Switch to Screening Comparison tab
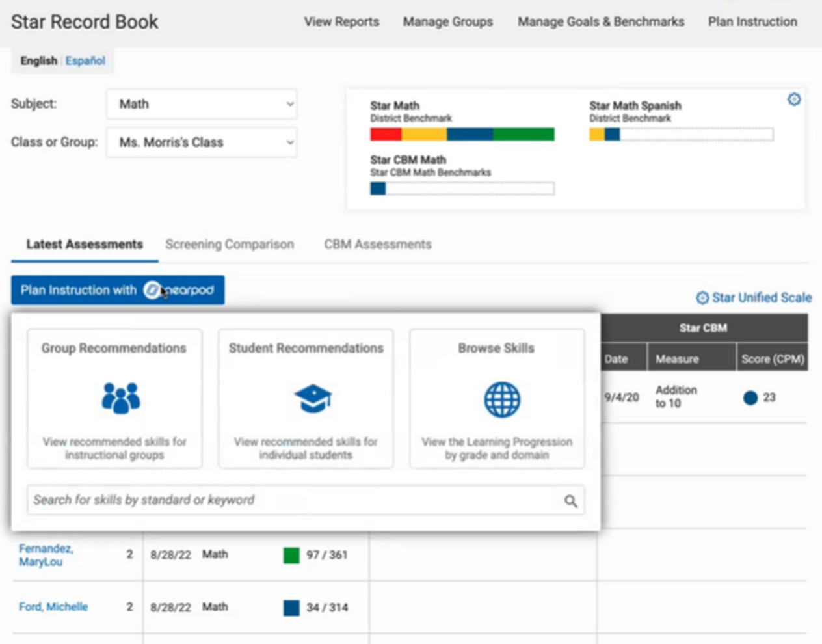 click(x=229, y=245)
